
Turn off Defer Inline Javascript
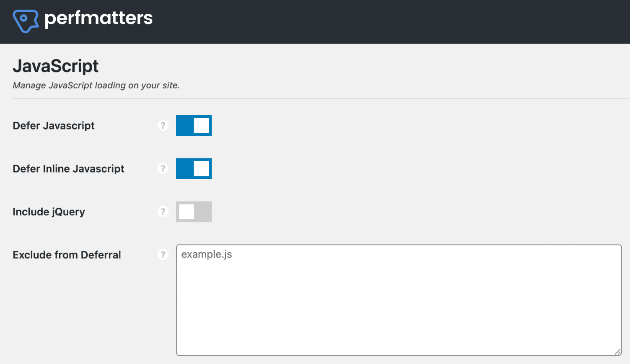pos(194,168)
